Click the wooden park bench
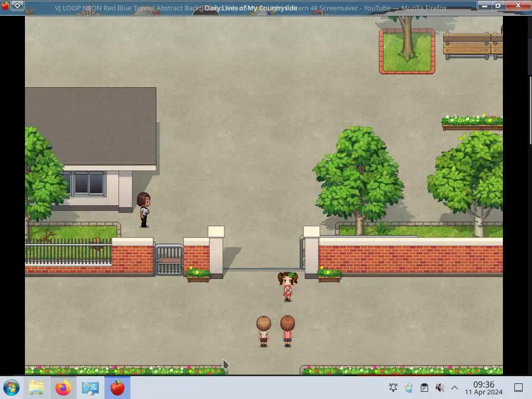Image resolution: width=532 pixels, height=399 pixels. point(472,46)
